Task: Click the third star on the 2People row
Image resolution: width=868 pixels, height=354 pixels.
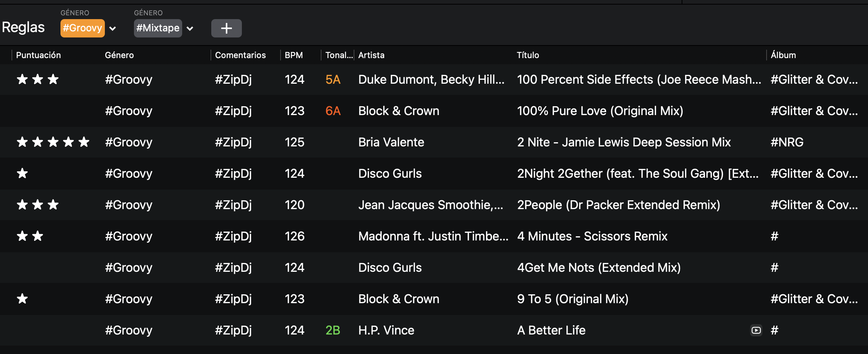Action: coord(52,205)
